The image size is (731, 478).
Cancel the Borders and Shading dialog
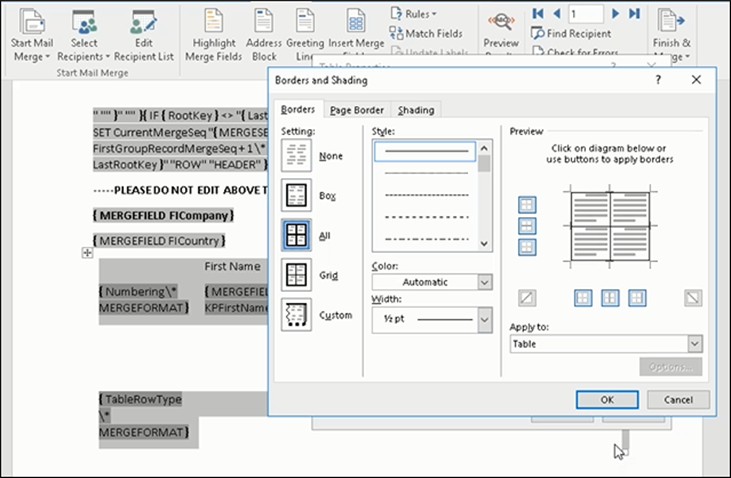(x=677, y=399)
